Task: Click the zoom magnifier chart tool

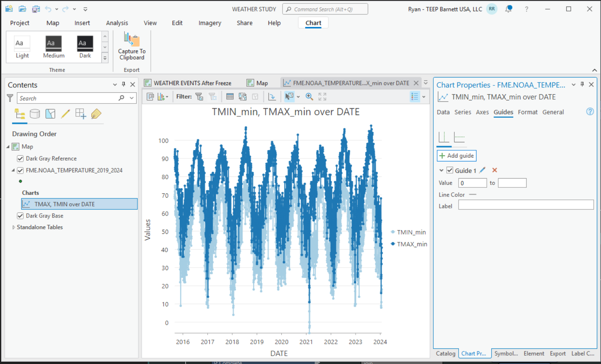Action: click(x=309, y=97)
